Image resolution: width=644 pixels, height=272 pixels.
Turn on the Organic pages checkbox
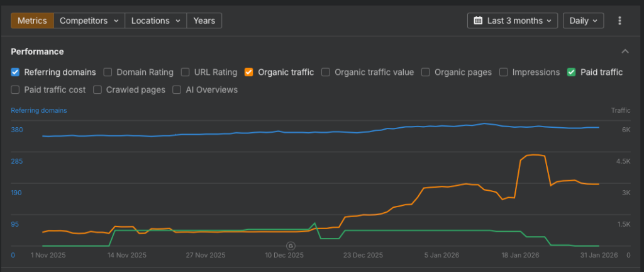(x=426, y=72)
